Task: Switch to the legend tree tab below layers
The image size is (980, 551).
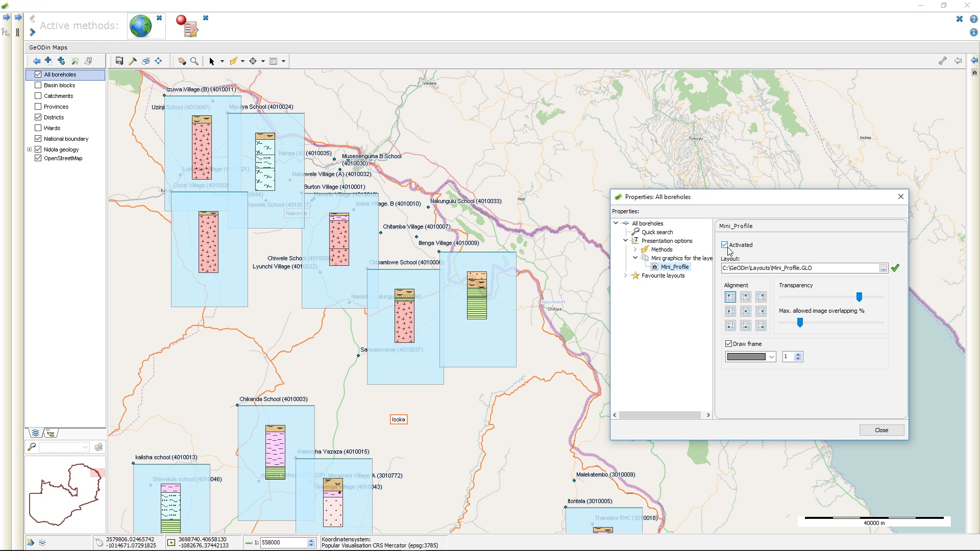Action: [50, 433]
